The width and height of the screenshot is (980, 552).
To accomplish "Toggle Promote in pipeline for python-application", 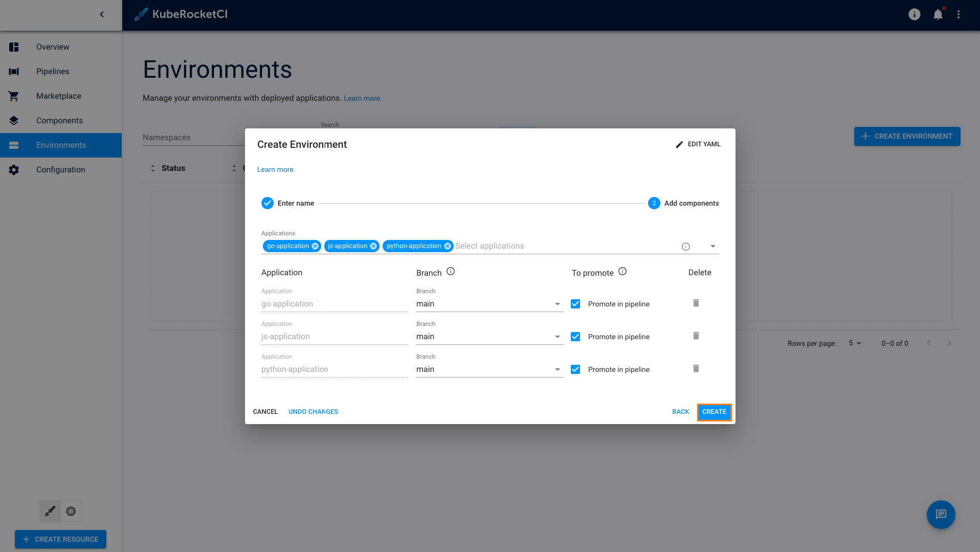I will 575,369.
